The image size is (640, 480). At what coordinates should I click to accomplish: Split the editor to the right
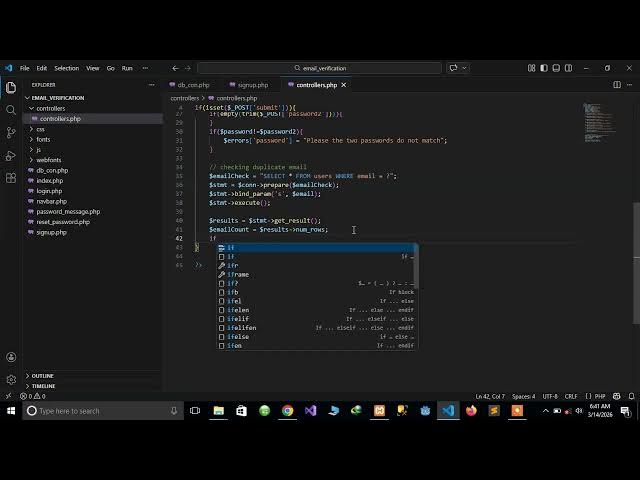[617, 85]
